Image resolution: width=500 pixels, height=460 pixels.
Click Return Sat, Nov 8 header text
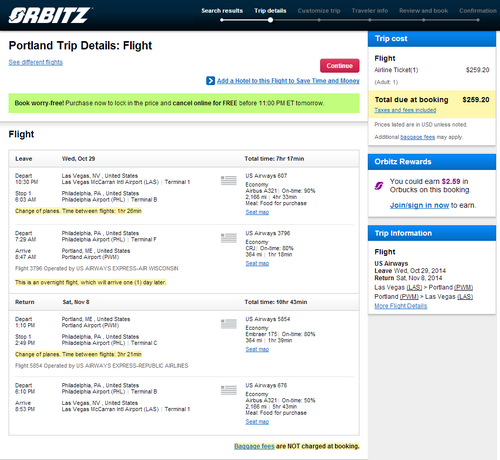click(x=52, y=302)
